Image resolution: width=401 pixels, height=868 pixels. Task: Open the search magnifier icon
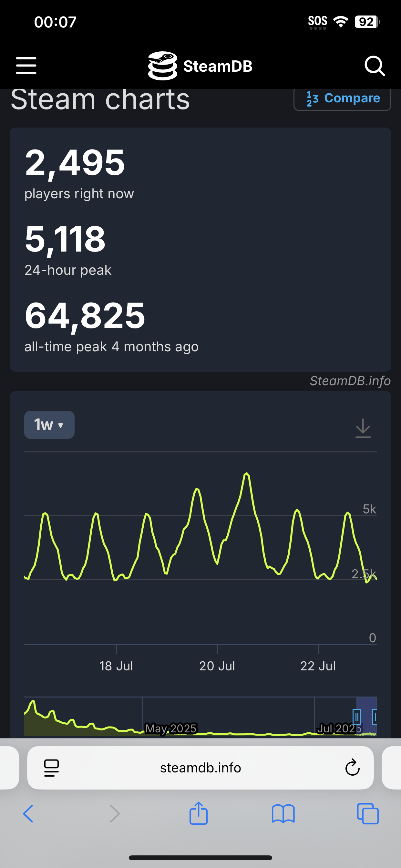click(375, 66)
